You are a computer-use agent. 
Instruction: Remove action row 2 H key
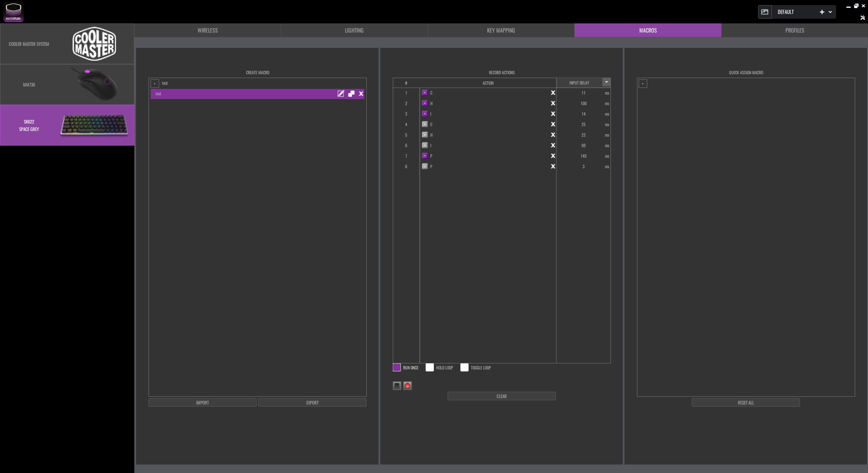click(x=553, y=103)
